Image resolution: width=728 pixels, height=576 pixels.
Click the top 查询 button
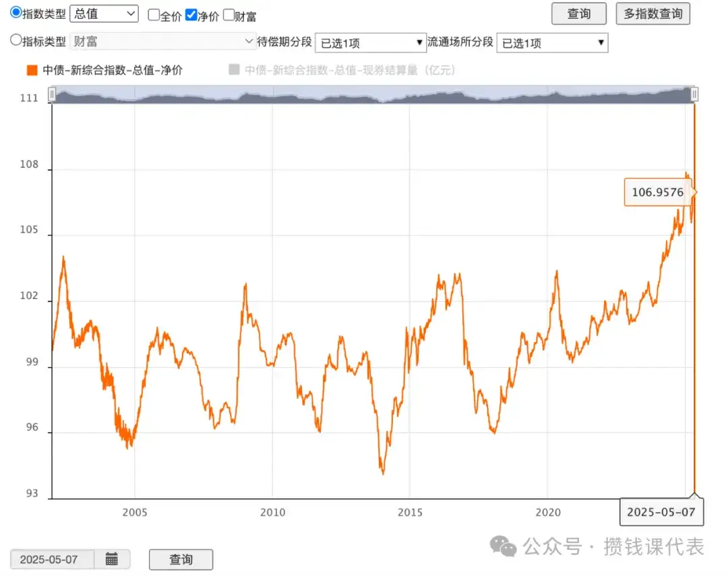(x=578, y=14)
